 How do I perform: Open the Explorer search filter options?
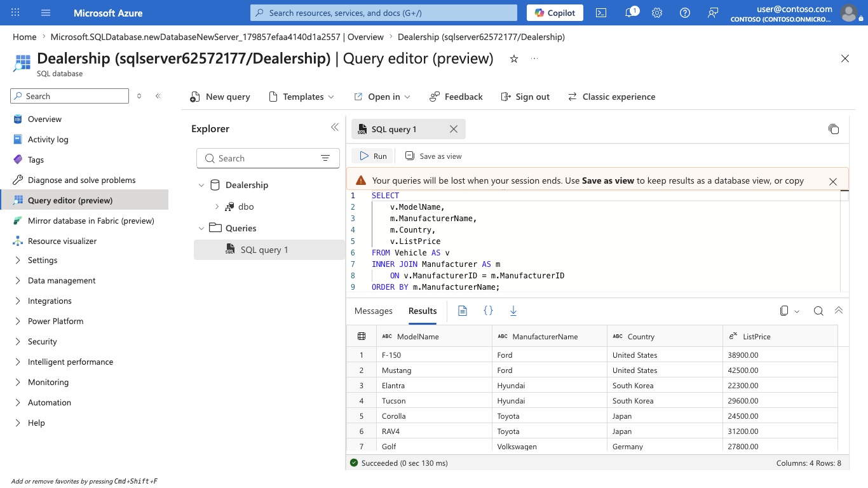[x=325, y=158]
